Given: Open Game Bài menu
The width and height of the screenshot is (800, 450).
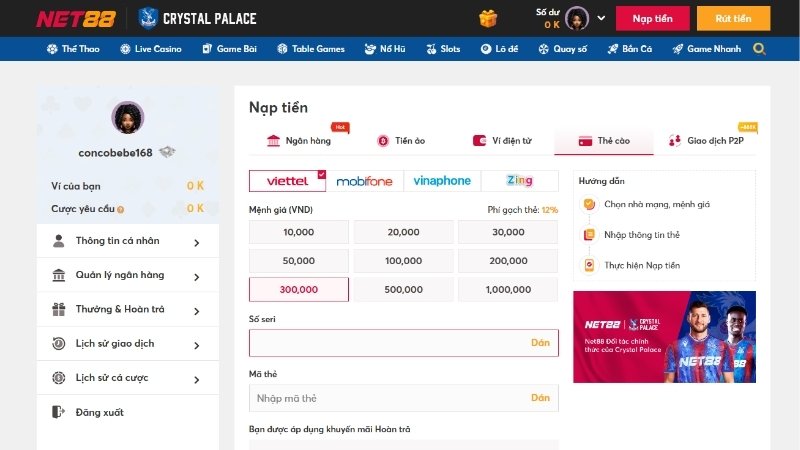Looking at the screenshot, I should (229, 49).
